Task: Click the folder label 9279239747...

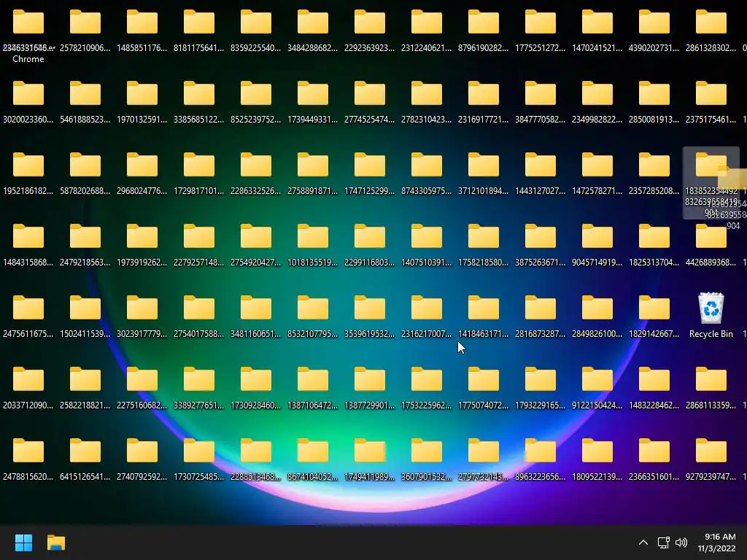Action: 711,477
